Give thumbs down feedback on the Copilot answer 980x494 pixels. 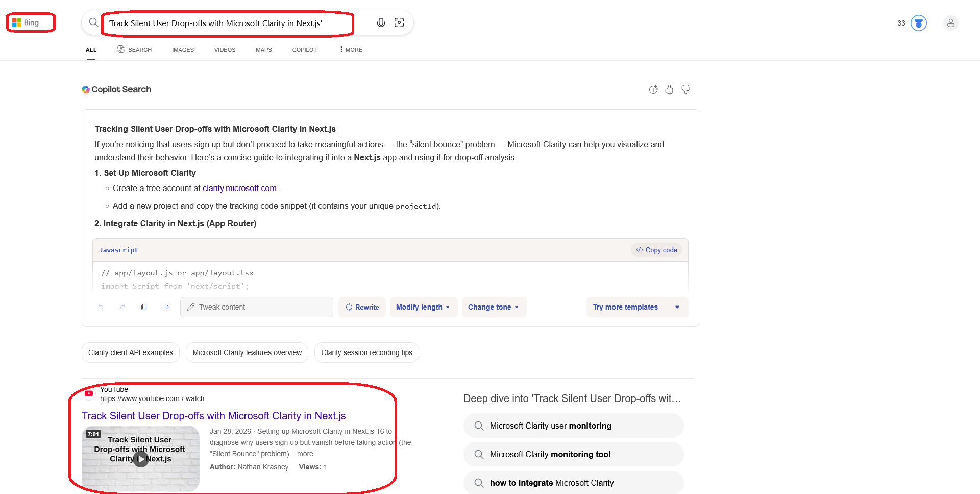click(685, 89)
